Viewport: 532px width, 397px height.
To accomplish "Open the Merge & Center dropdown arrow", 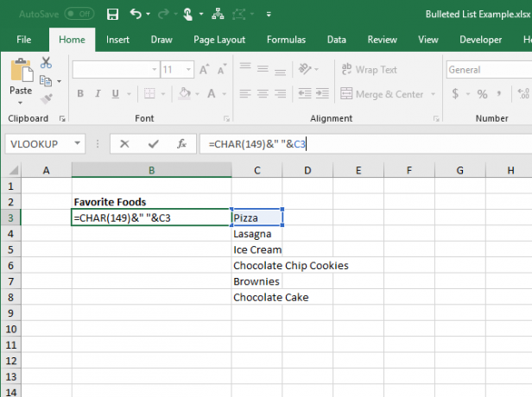I will click(433, 94).
